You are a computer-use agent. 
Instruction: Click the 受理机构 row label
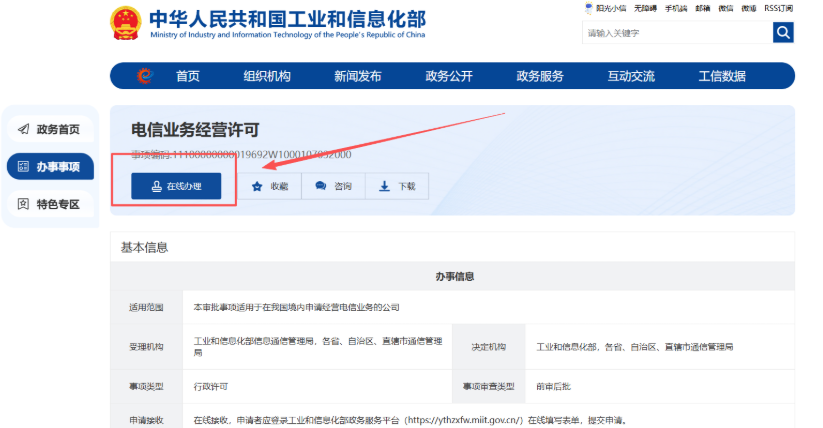point(146,347)
